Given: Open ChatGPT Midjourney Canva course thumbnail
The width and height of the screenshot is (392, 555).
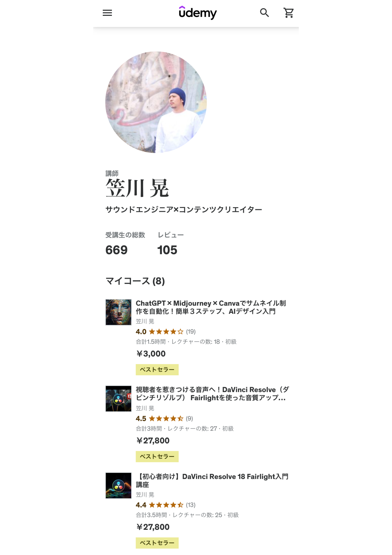Looking at the screenshot, I should (118, 312).
